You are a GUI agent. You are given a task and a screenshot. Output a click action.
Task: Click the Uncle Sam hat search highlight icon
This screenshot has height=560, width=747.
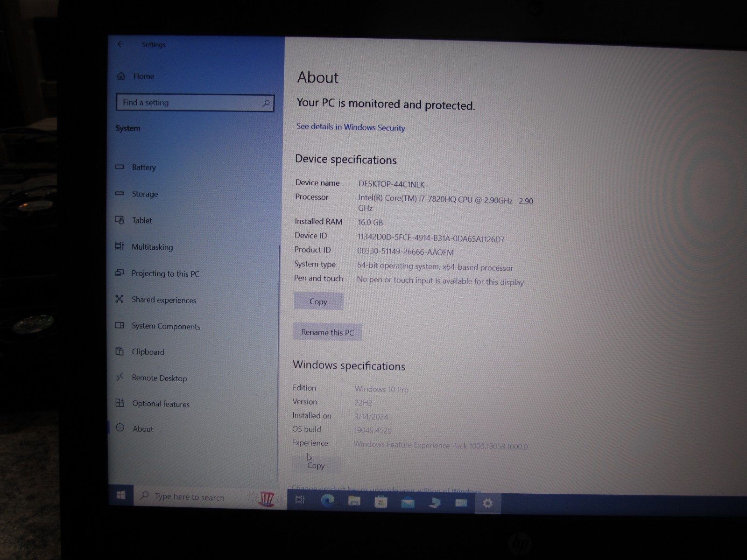point(267,499)
